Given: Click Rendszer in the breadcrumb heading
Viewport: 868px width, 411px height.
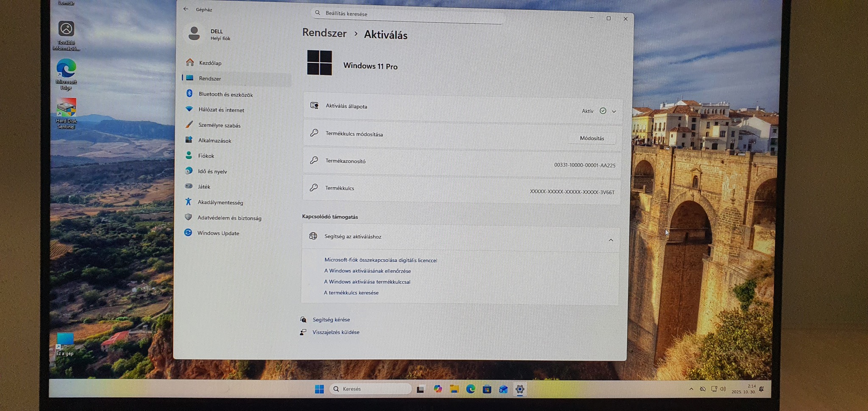Looking at the screenshot, I should (324, 33).
